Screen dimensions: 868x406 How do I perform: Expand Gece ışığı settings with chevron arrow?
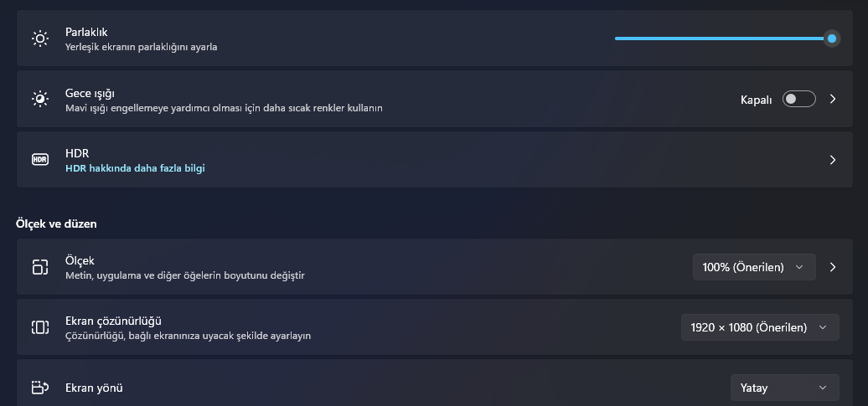(833, 100)
